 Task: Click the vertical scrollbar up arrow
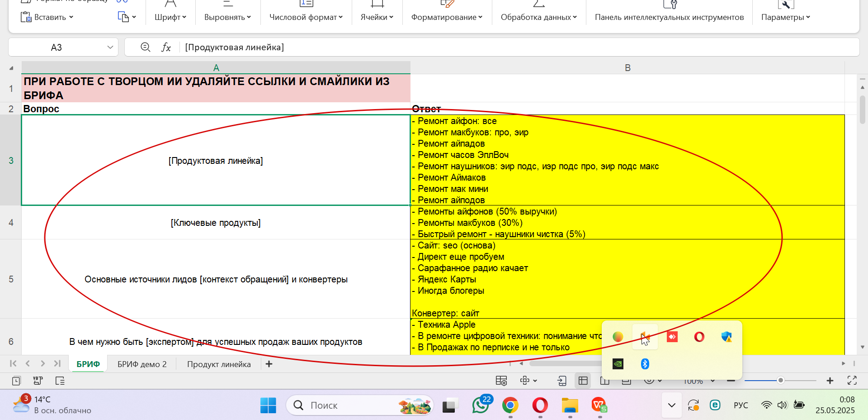point(862,87)
